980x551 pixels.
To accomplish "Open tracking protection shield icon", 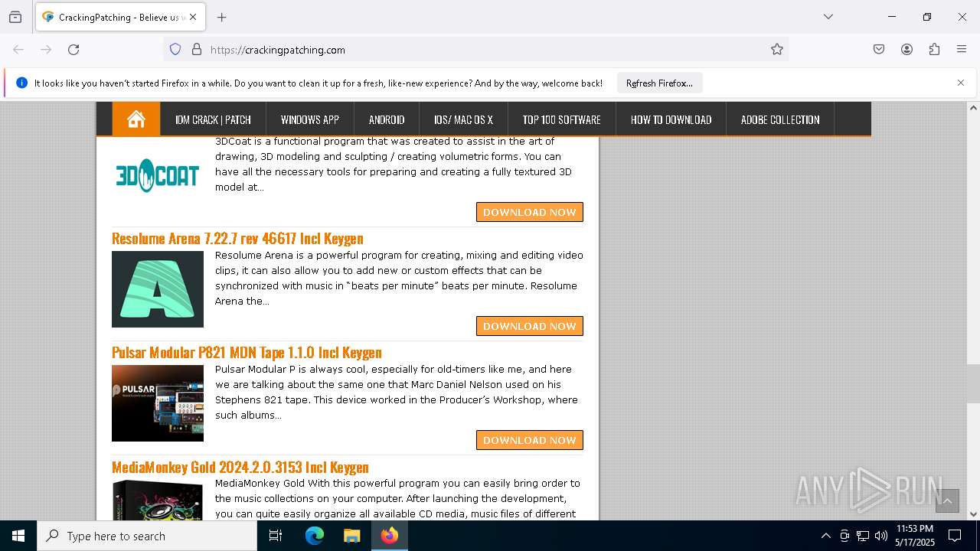I will click(175, 49).
